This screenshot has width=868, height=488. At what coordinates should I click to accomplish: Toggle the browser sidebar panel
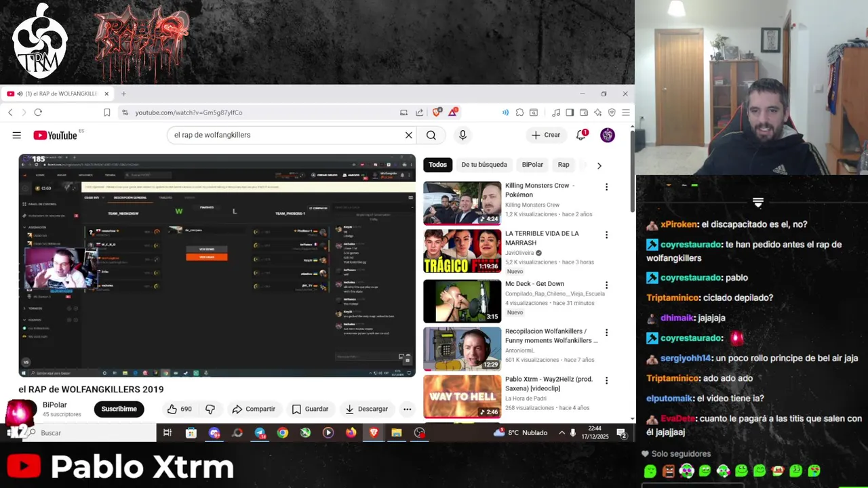coord(570,113)
